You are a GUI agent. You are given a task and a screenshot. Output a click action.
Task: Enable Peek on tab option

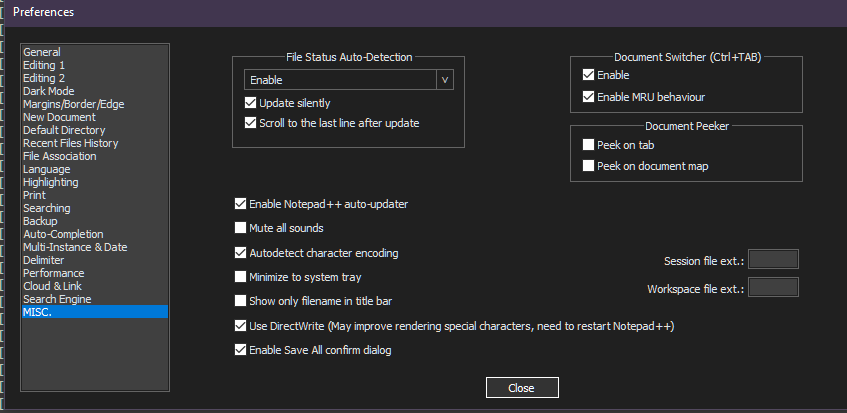pos(589,145)
